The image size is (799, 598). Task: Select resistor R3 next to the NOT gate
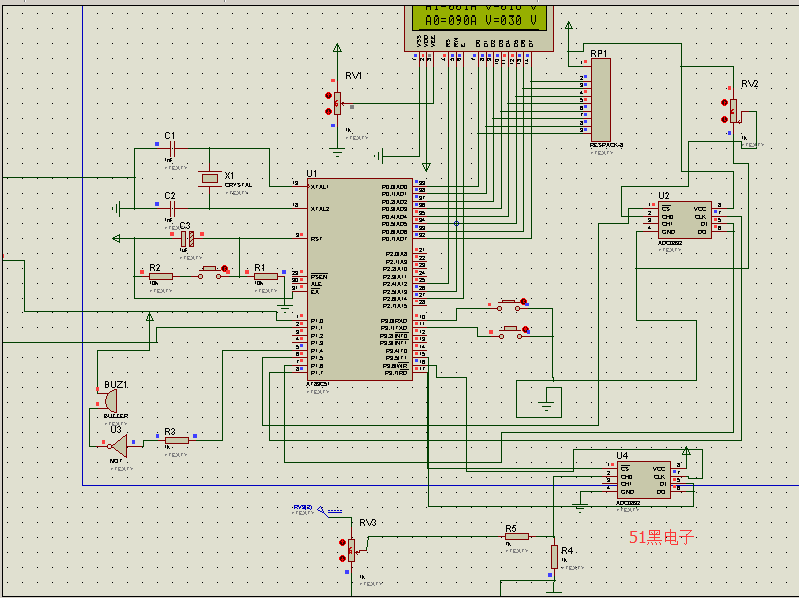[x=177, y=441]
